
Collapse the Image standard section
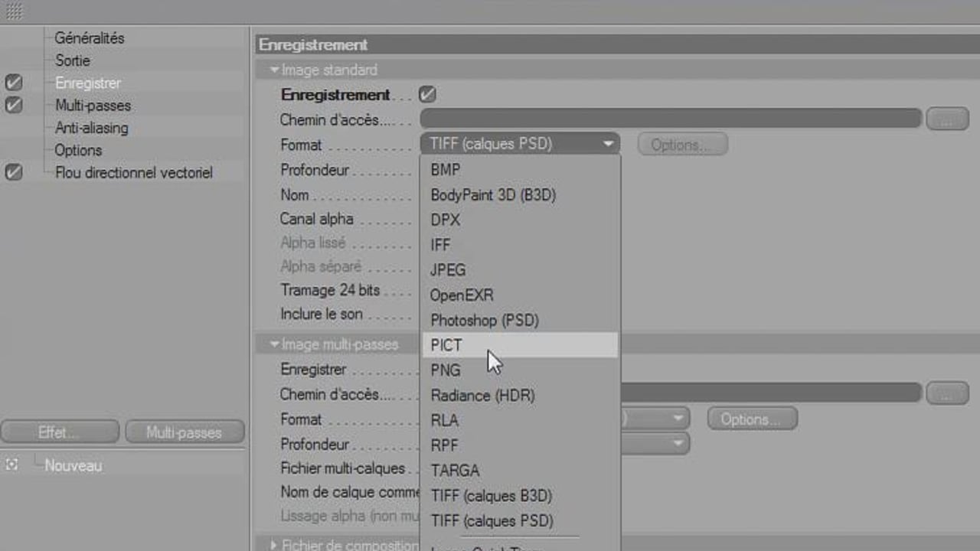pyautogui.click(x=274, y=70)
